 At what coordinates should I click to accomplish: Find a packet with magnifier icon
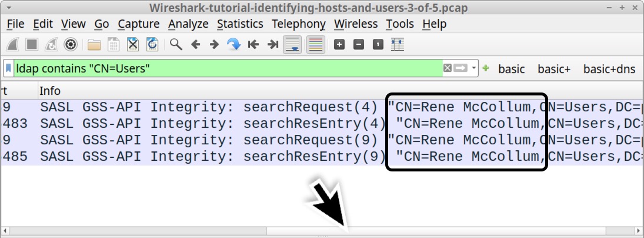pyautogui.click(x=176, y=44)
